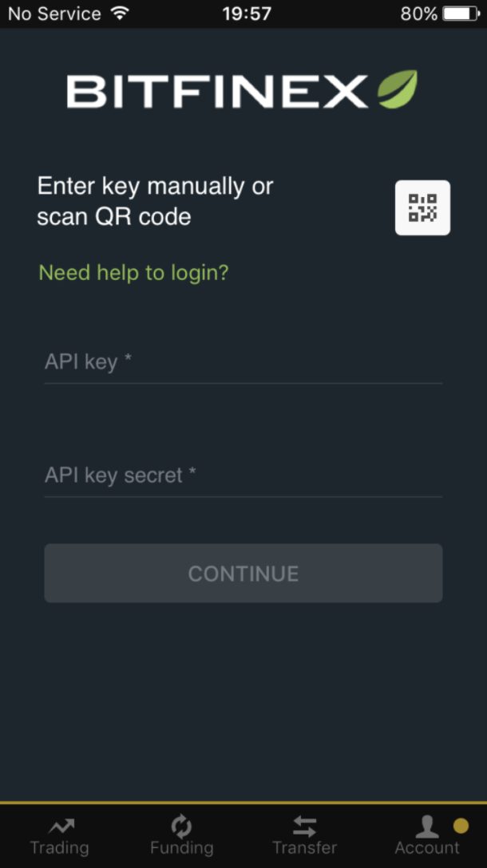This screenshot has width=487, height=868.
Task: Tap the Transfer opposing arrows icon
Action: pyautogui.click(x=304, y=827)
